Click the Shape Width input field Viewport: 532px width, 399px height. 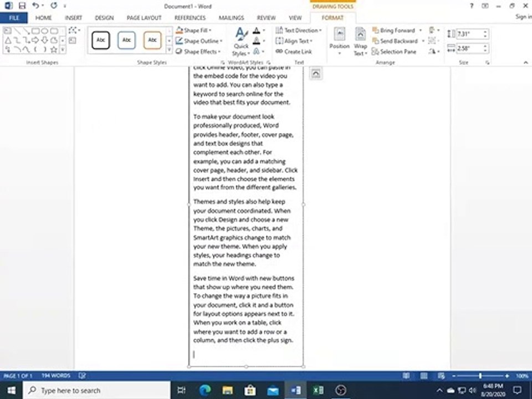pyautogui.click(x=469, y=49)
